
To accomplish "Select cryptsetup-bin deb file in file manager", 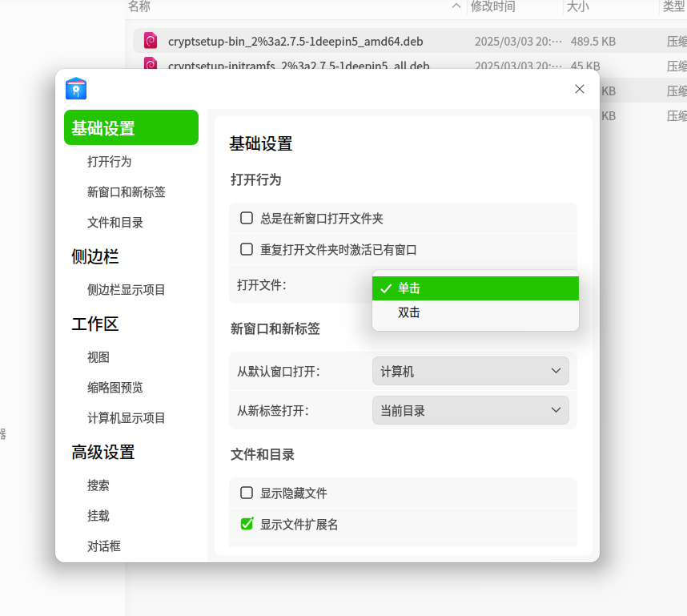I will (x=295, y=41).
